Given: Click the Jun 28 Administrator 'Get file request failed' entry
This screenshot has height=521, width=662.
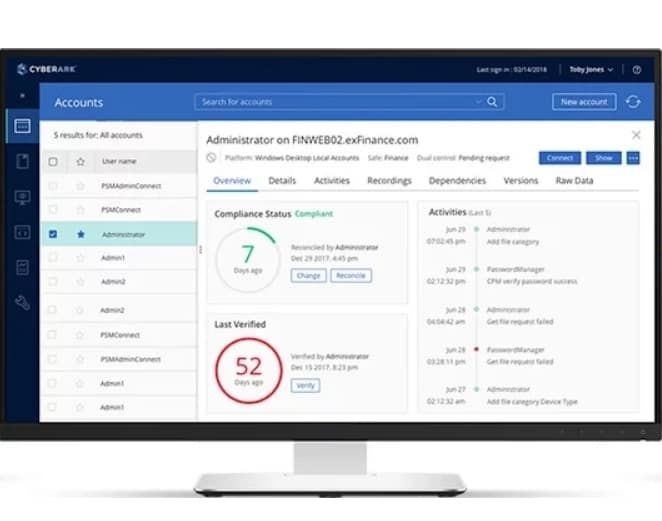Looking at the screenshot, I should [x=520, y=322].
